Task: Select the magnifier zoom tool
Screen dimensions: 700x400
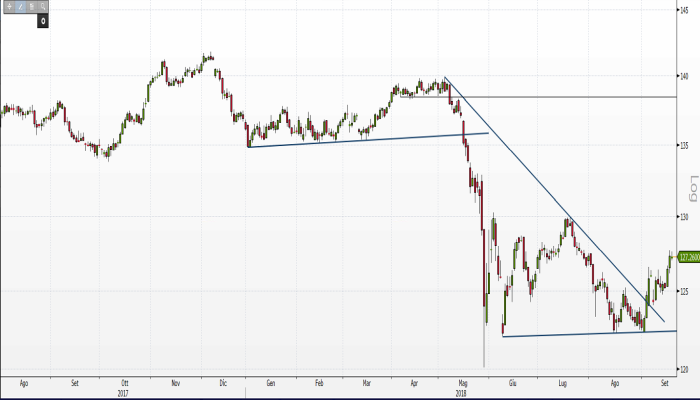Action: tap(44, 7)
